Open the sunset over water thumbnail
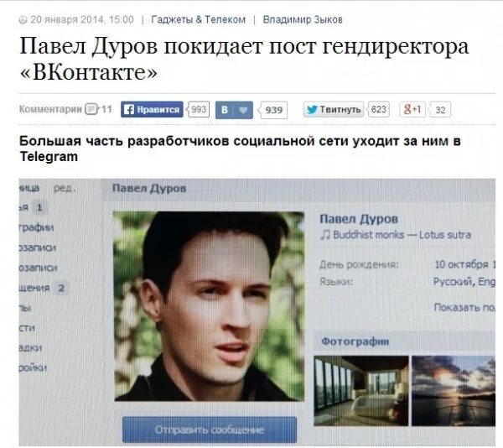 (454, 391)
